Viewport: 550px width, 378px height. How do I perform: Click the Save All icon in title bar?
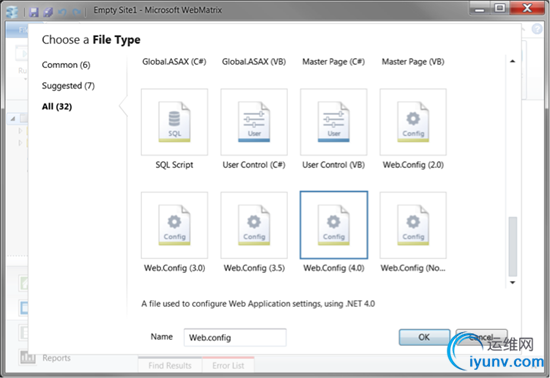pos(48,12)
